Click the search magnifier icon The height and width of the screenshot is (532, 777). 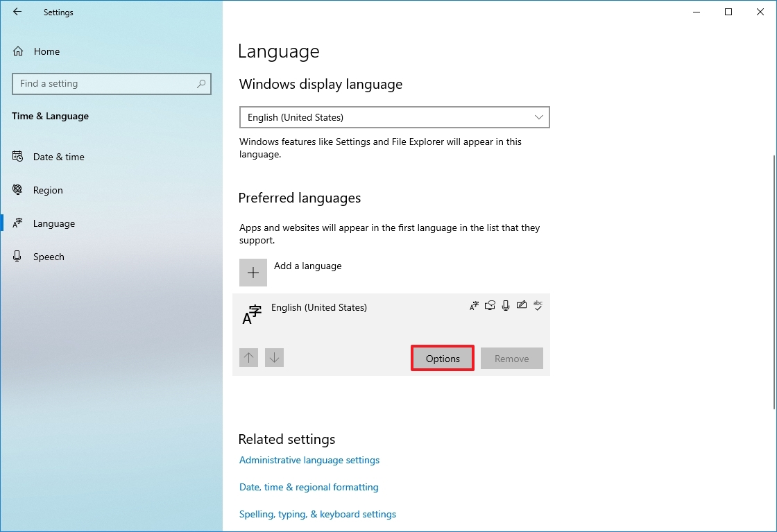click(x=200, y=84)
